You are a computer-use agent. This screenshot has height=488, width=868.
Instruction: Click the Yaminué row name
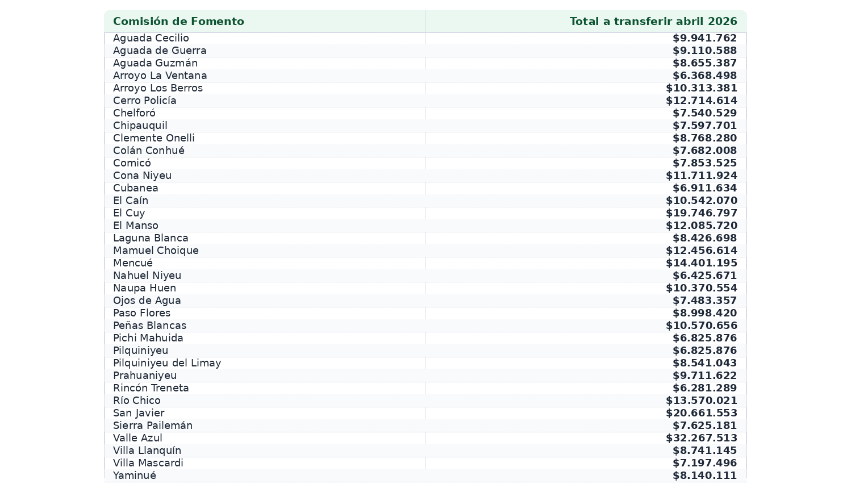(135, 476)
